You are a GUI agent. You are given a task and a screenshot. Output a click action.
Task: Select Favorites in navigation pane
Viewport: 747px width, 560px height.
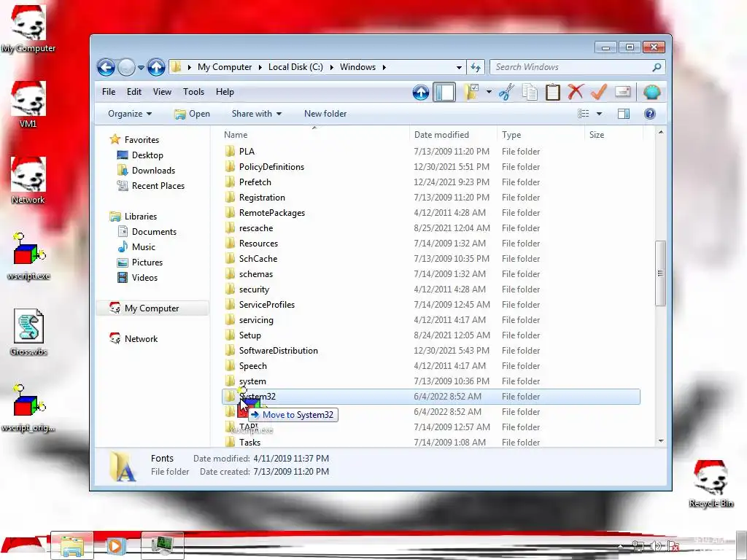tap(142, 140)
